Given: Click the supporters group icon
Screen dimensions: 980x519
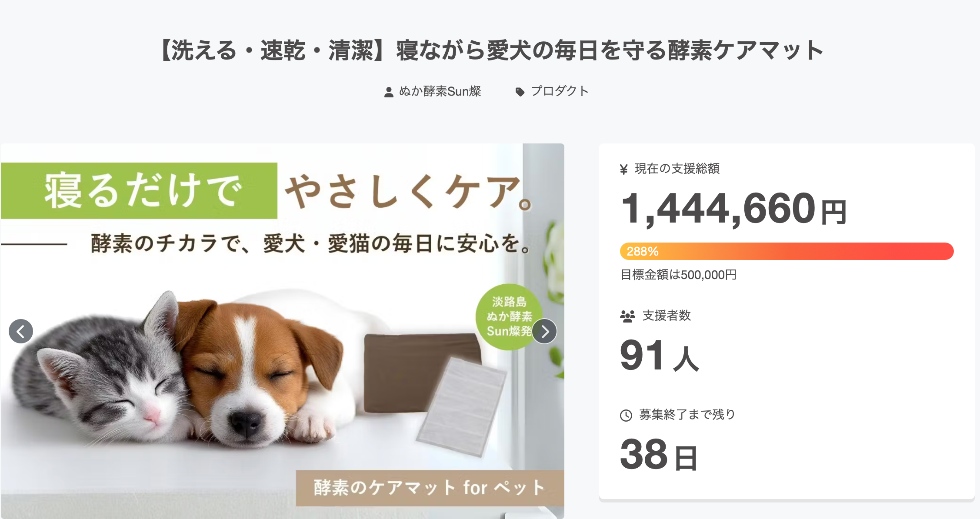Looking at the screenshot, I should click(627, 316).
